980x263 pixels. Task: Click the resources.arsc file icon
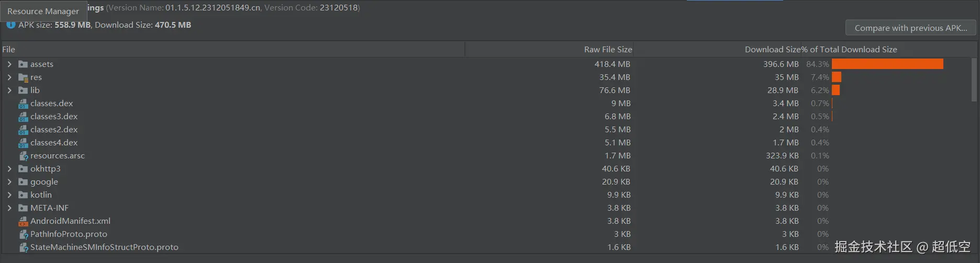click(x=23, y=156)
